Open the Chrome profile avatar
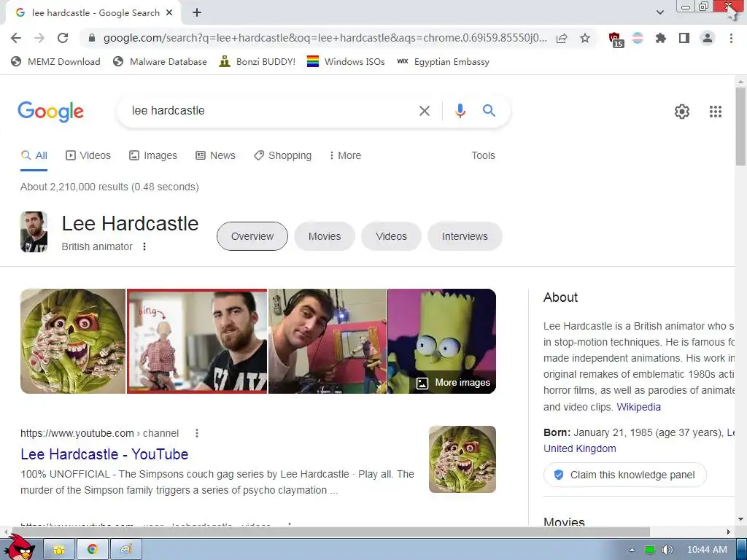Screen dimensions: 747x560 (x=708, y=38)
